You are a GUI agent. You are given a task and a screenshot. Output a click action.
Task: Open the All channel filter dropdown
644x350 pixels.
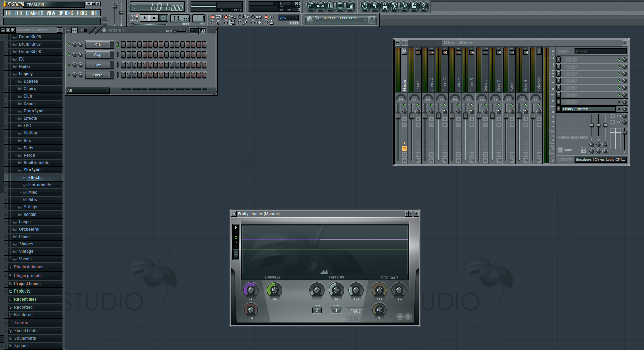(87, 90)
